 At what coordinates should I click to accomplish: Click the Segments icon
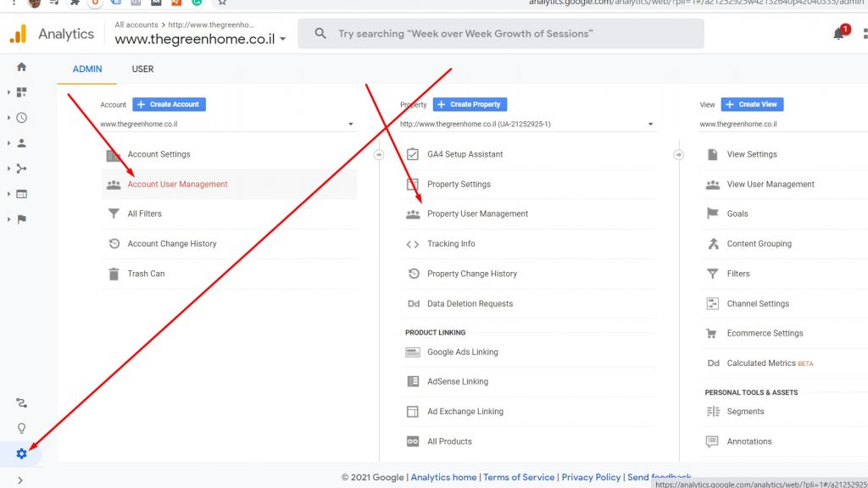pos(713,412)
